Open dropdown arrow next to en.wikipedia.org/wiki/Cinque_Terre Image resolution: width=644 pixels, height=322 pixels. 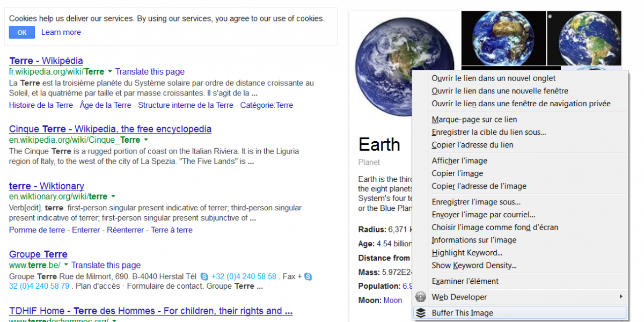click(145, 140)
